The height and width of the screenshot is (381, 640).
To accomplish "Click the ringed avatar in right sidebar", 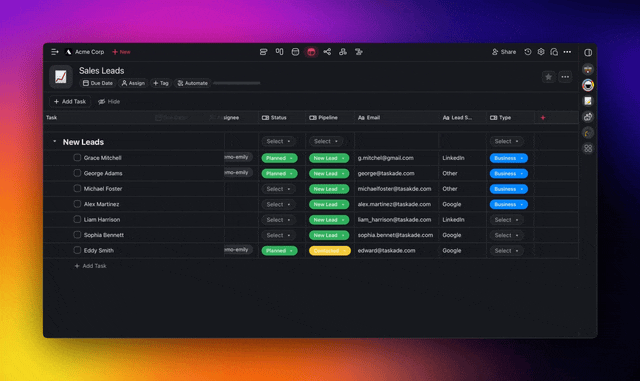I will point(588,85).
